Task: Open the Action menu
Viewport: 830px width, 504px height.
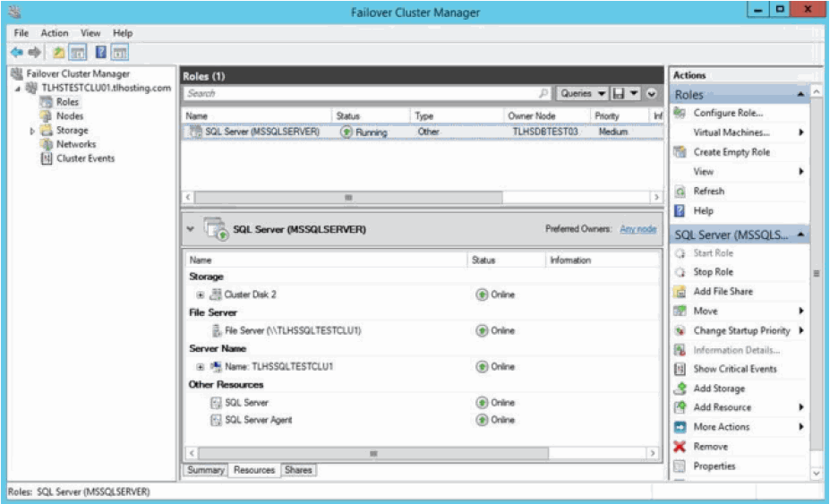Action: (x=54, y=33)
